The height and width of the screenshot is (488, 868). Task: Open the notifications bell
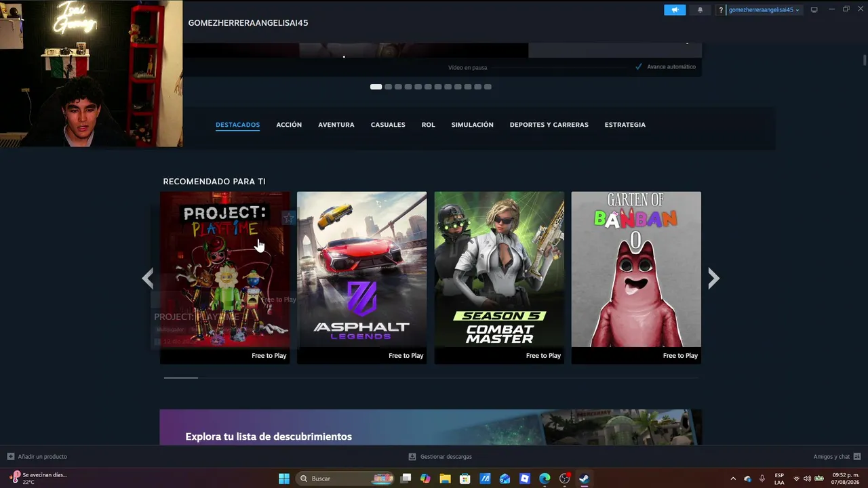click(701, 10)
